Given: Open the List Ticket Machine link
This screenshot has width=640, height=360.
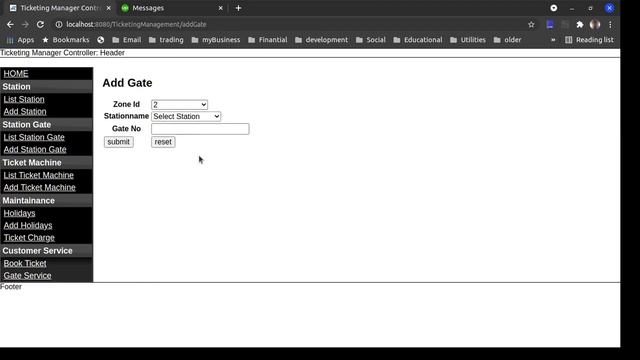Looking at the screenshot, I should (38, 175).
